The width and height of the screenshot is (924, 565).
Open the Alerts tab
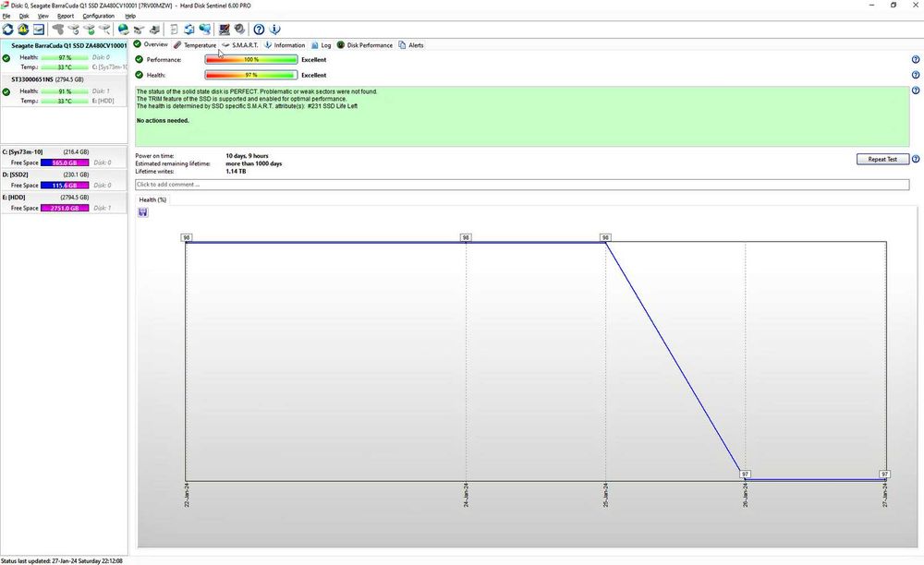[x=411, y=44]
